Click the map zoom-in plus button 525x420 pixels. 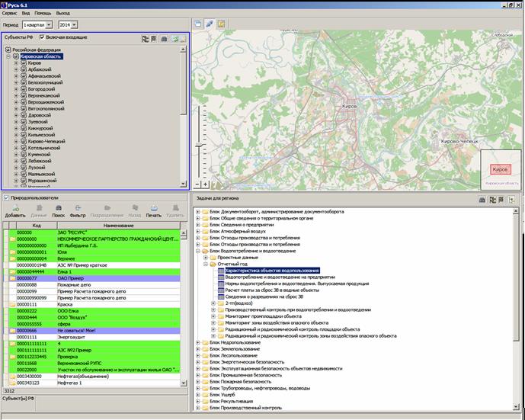point(204,184)
